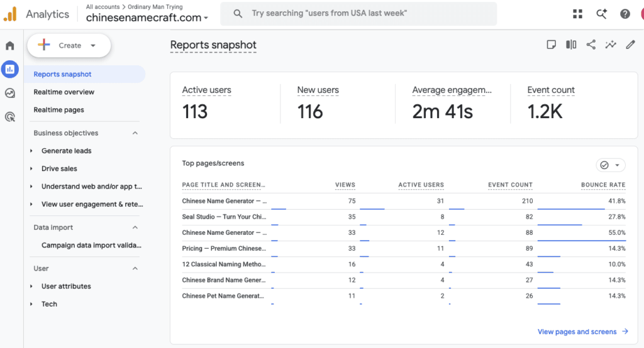Image resolution: width=644 pixels, height=348 pixels.
Task: Expand Generate leads tree item
Action: pyautogui.click(x=31, y=151)
